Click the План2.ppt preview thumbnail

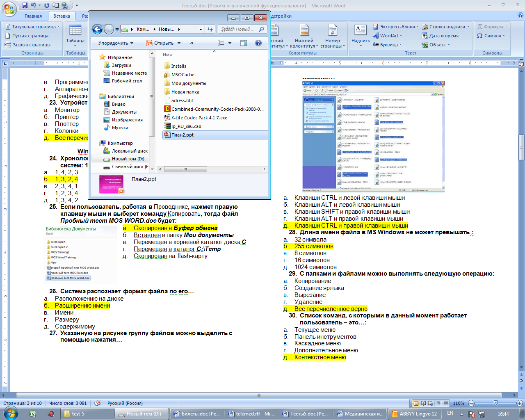coord(111,184)
